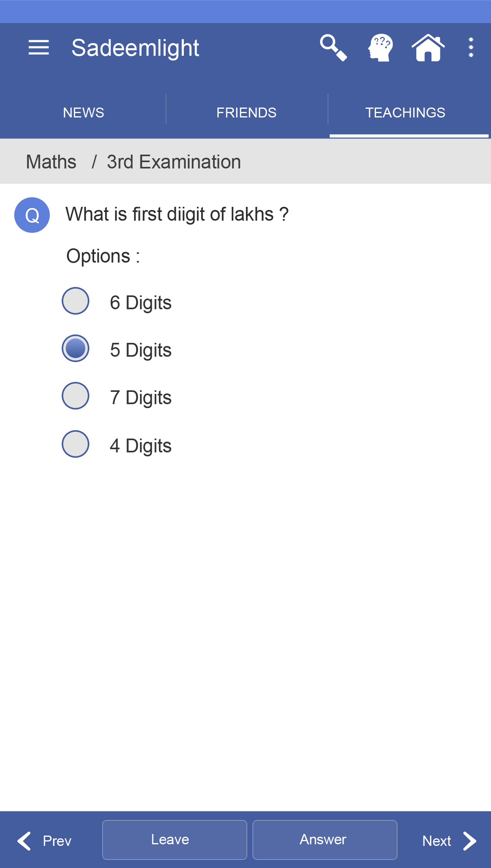The width and height of the screenshot is (491, 868).
Task: Tap the search magnifier icon
Action: pyautogui.click(x=333, y=48)
